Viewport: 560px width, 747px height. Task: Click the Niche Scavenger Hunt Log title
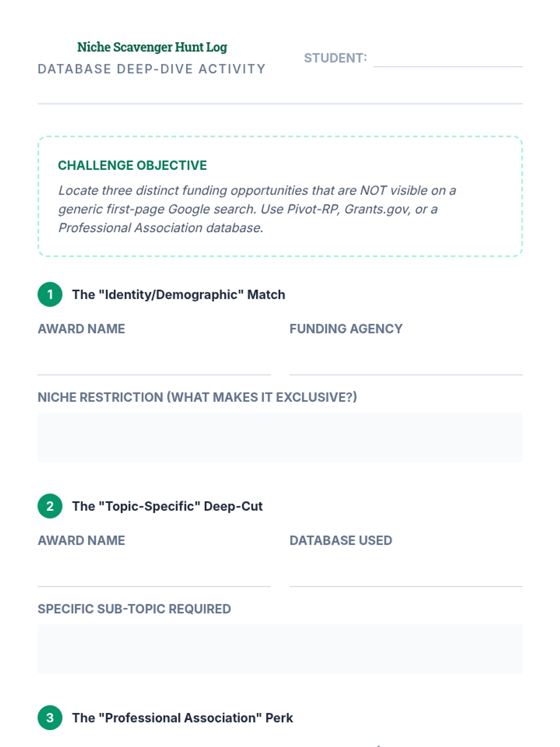tap(152, 47)
